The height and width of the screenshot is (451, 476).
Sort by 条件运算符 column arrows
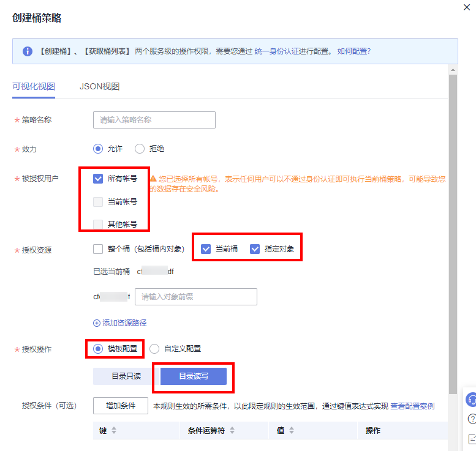(x=232, y=430)
